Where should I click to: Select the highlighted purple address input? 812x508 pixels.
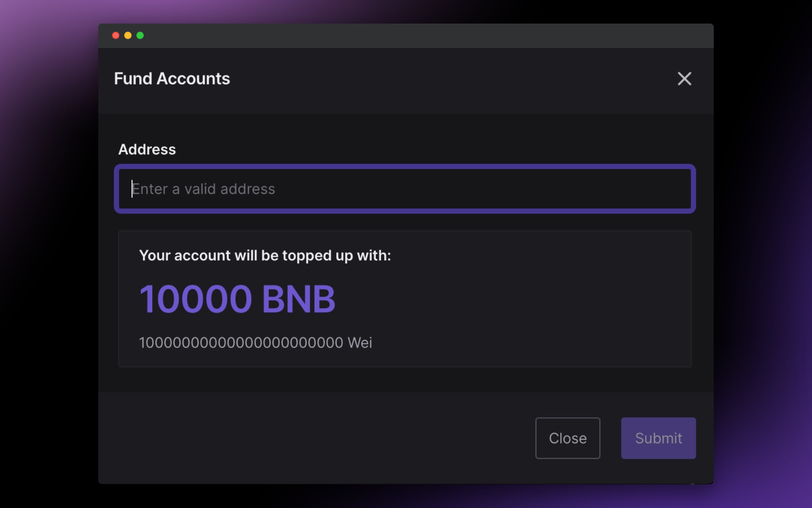(405, 189)
